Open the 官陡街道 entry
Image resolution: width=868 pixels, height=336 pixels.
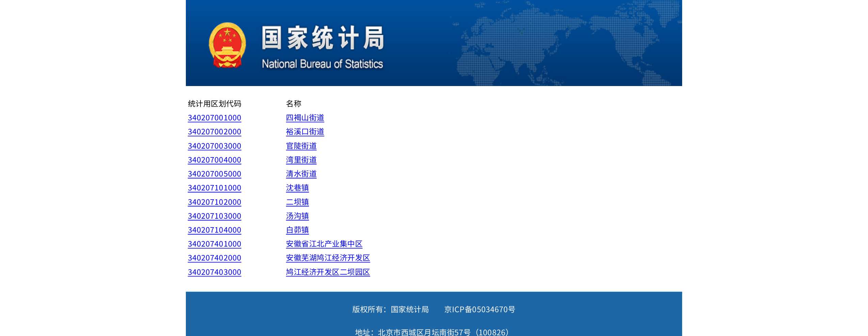301,146
